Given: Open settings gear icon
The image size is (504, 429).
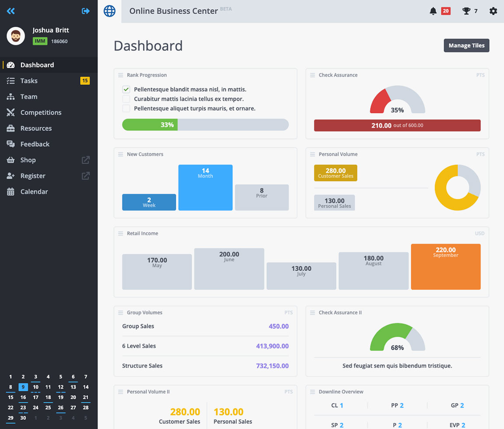Looking at the screenshot, I should coord(493,11).
